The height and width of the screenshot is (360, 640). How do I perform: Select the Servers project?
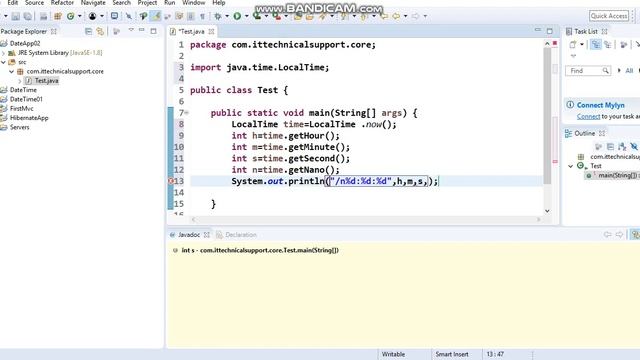20,127
